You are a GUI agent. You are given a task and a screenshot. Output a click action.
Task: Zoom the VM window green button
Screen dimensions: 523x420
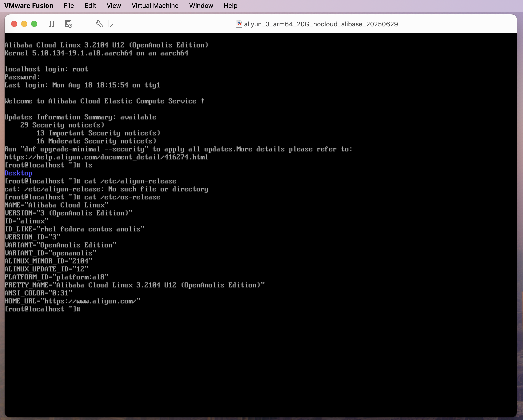34,24
